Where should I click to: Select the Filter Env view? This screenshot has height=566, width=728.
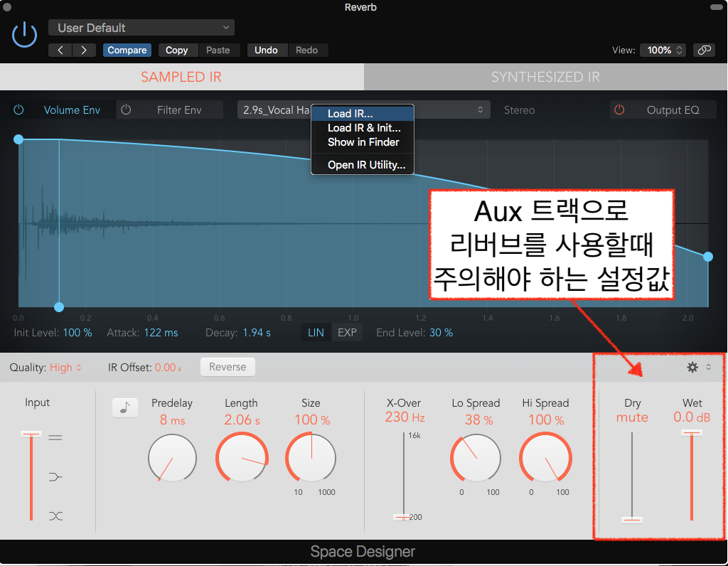(179, 110)
